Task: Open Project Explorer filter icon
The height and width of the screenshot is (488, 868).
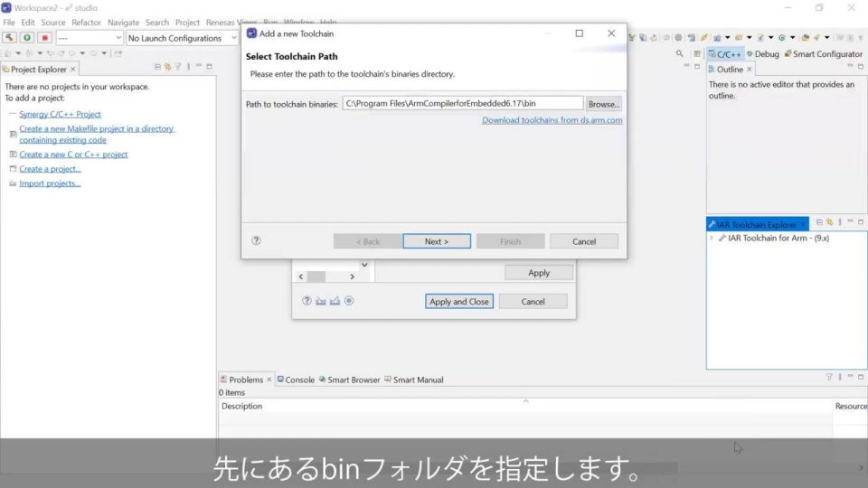Action: (x=178, y=66)
